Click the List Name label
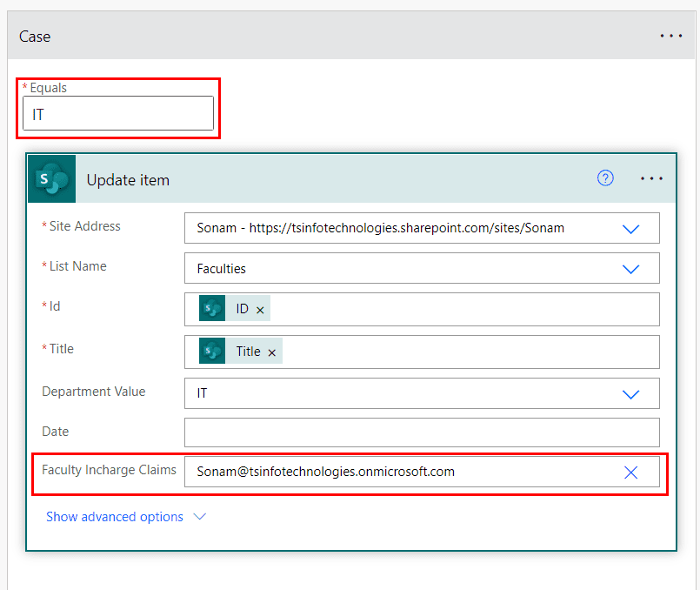The image size is (700, 590). pyautogui.click(x=77, y=266)
